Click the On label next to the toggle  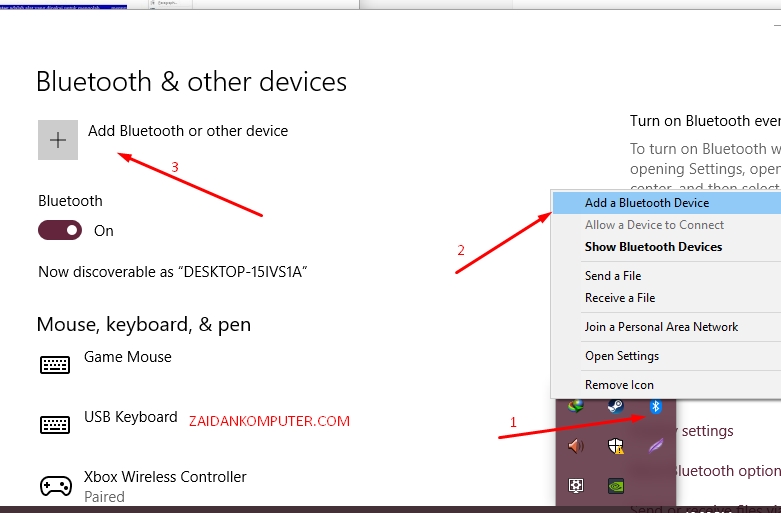click(104, 231)
